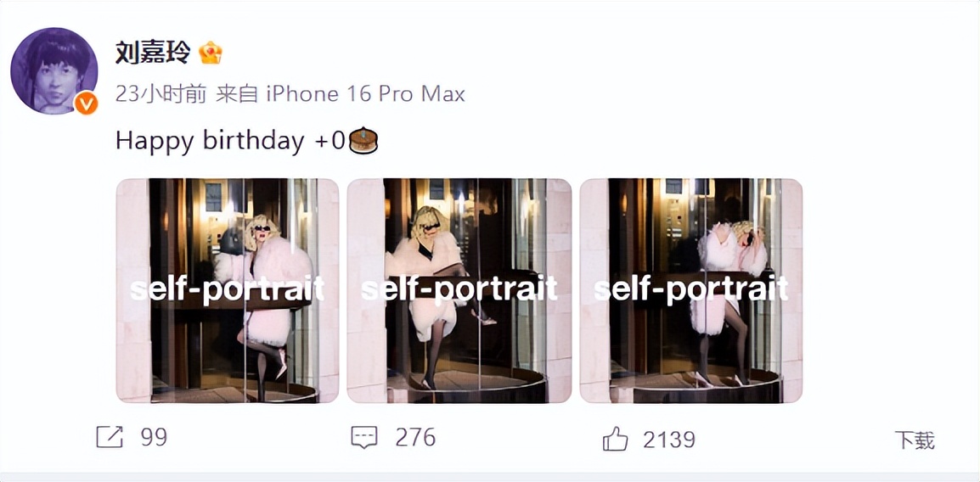Click the 23小时前 timestamp
The height and width of the screenshot is (482, 980).
click(161, 94)
